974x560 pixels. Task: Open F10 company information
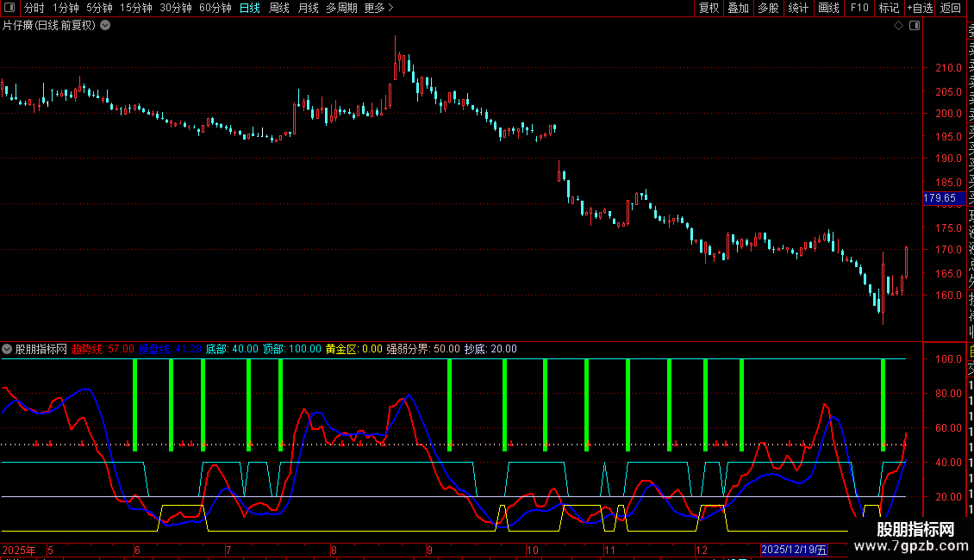point(859,9)
